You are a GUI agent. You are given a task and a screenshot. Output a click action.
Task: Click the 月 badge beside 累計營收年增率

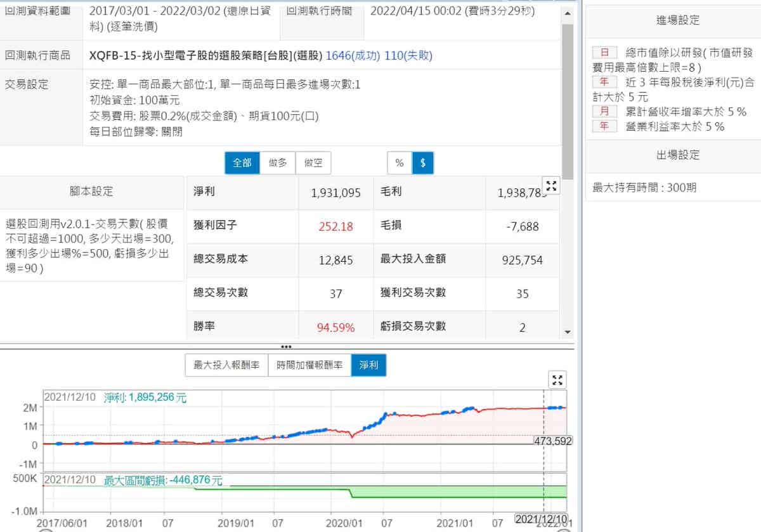[x=604, y=111]
